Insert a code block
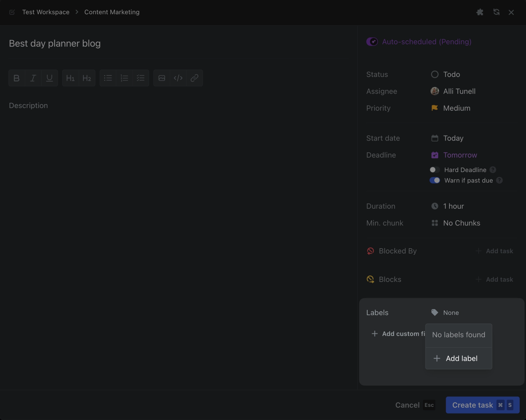Screen dimensions: 526x420 point(178,78)
